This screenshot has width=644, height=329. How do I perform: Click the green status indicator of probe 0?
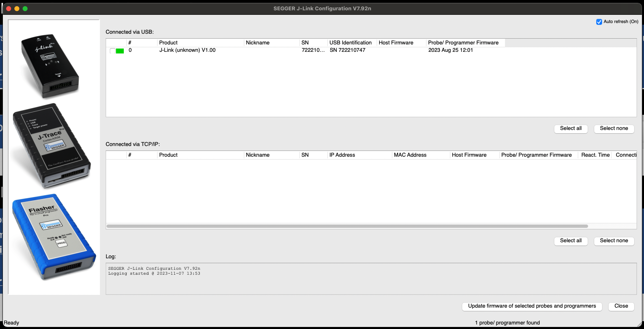(120, 51)
